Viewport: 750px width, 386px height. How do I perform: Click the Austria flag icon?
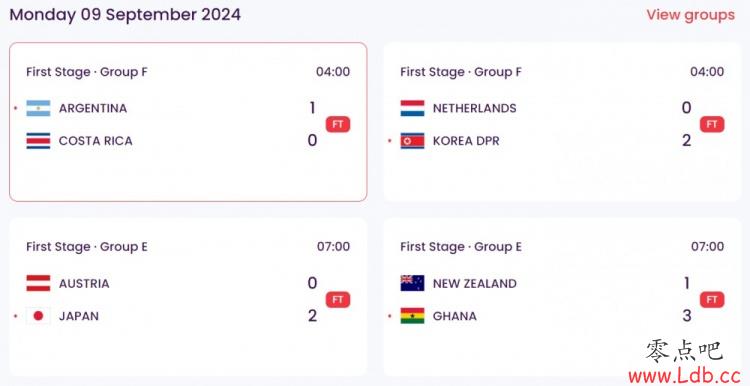pyautogui.click(x=38, y=283)
